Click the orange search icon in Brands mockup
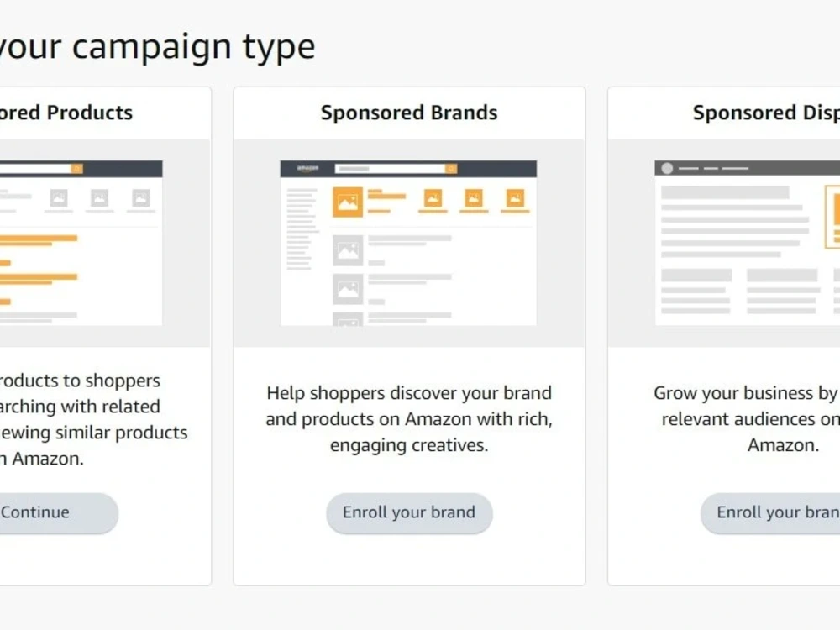This screenshot has width=840, height=630. [452, 169]
